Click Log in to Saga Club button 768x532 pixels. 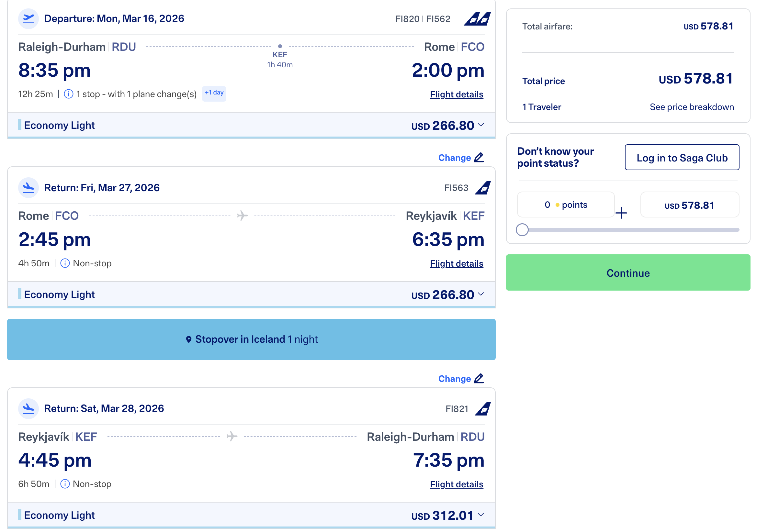(x=682, y=158)
